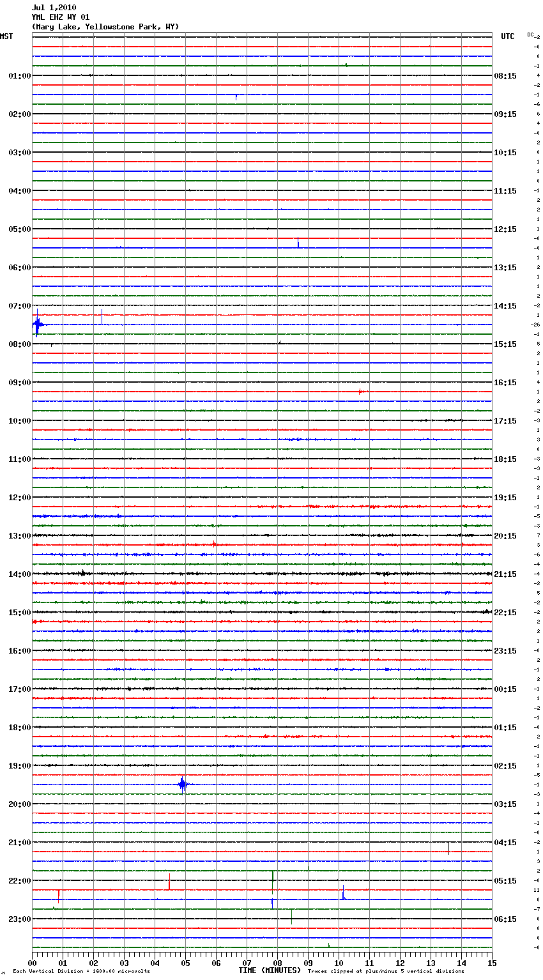Image resolution: width=543 pixels, height=980 pixels.
Task: Click the 18:15 UTC time label
Action: [505, 459]
